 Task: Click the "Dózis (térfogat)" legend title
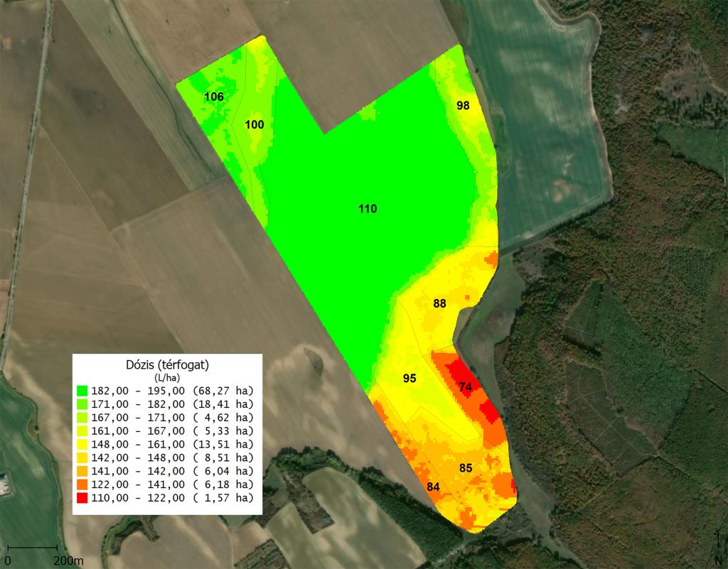(167, 364)
